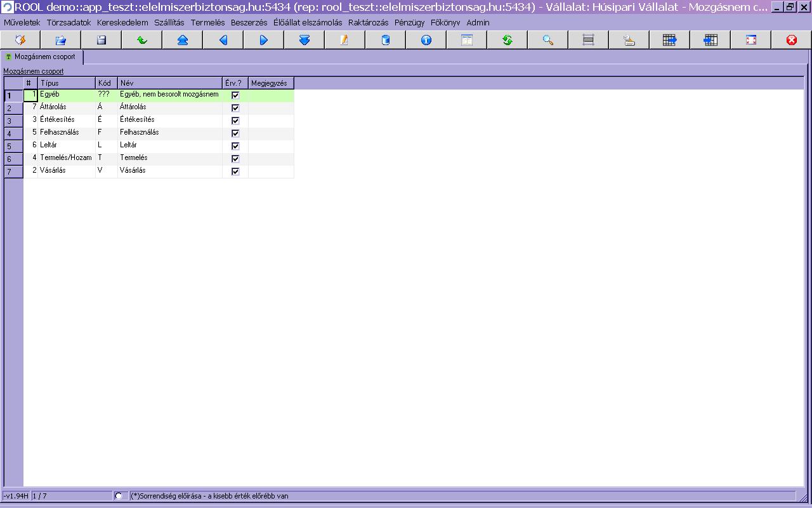
Task: Toggle Érv.? checkbox for Áttárolás row
Action: point(235,108)
